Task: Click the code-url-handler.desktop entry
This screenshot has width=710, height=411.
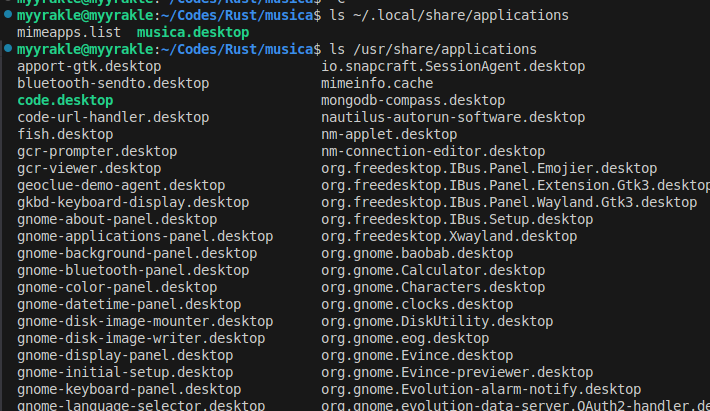Action: (113, 117)
